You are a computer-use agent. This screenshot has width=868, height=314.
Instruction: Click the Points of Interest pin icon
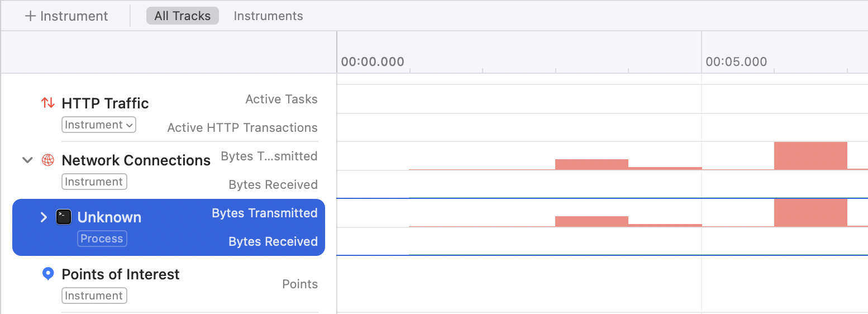coord(48,274)
